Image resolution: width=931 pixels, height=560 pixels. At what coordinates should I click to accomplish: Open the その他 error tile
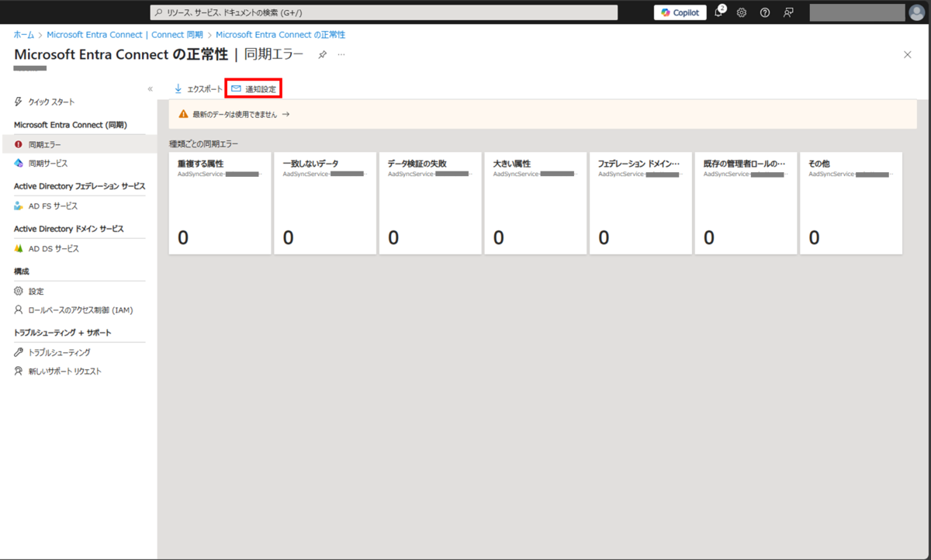851,203
